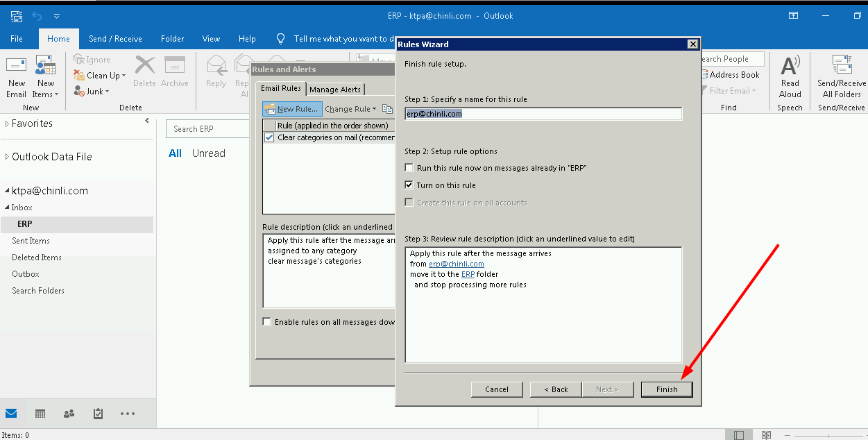
Task: Click erp@chinli.com underlined link
Action: [457, 264]
